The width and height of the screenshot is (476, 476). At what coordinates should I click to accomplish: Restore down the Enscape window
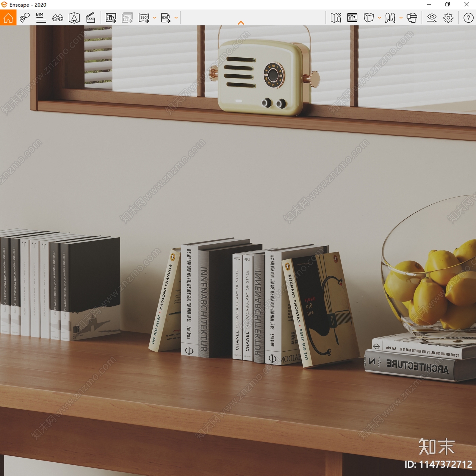click(x=447, y=4)
